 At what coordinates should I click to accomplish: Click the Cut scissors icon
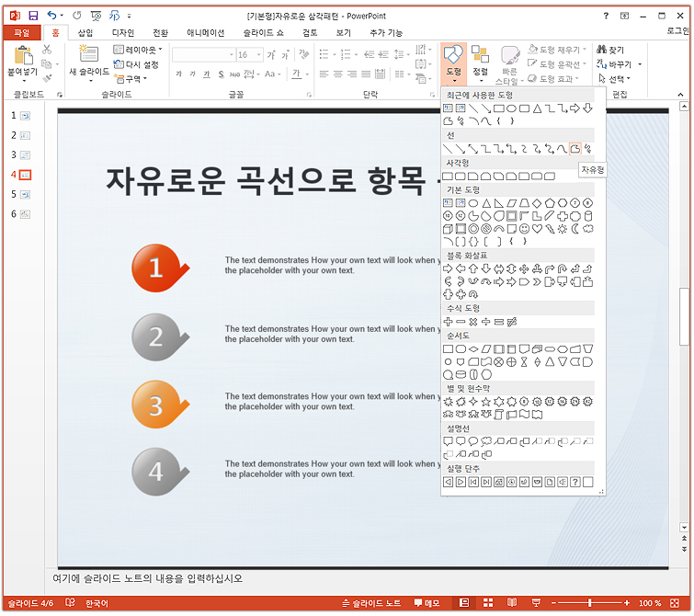point(47,49)
